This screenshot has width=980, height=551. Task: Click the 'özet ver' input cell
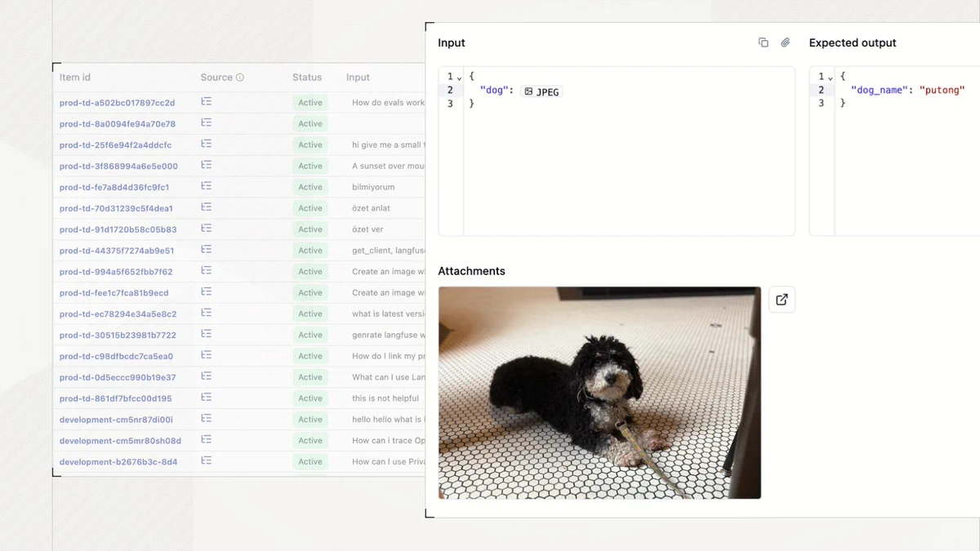pyautogui.click(x=367, y=230)
